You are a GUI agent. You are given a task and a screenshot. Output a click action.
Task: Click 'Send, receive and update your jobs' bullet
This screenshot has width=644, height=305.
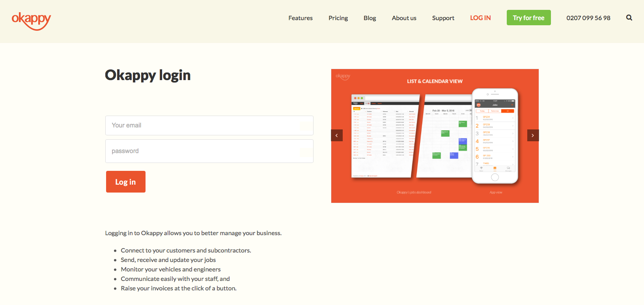pyautogui.click(x=168, y=260)
